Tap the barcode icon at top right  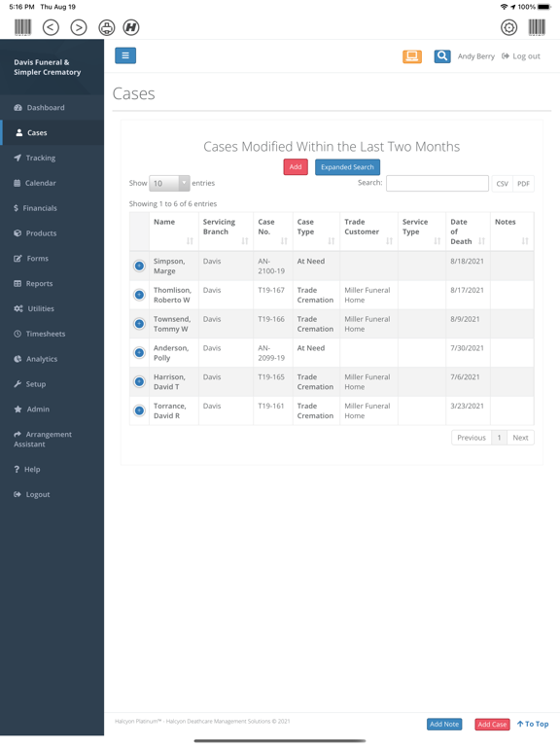(537, 27)
